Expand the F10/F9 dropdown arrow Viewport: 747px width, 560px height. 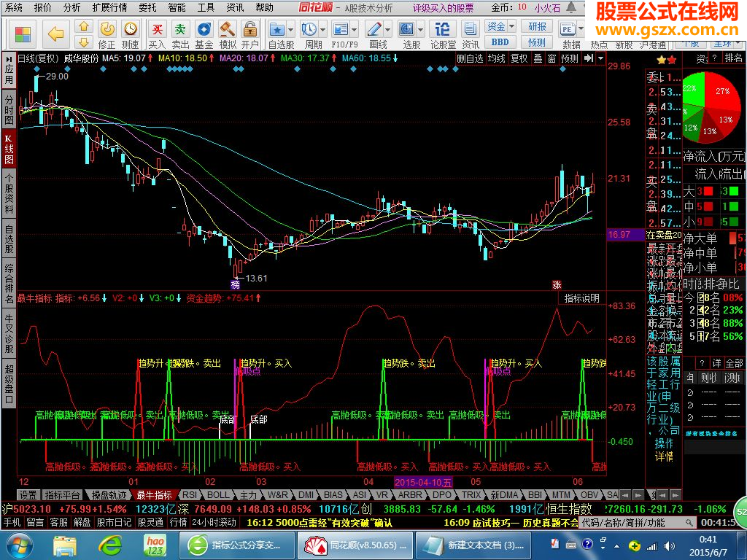[x=355, y=31]
